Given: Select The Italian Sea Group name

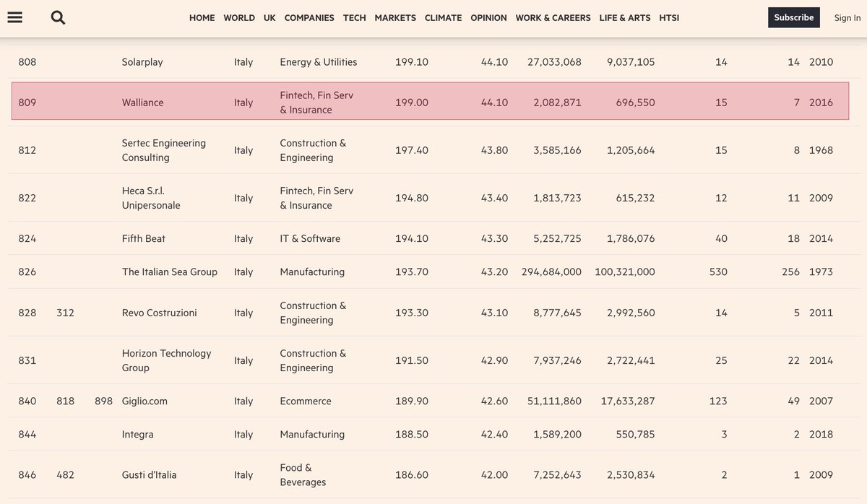Looking at the screenshot, I should click(170, 271).
